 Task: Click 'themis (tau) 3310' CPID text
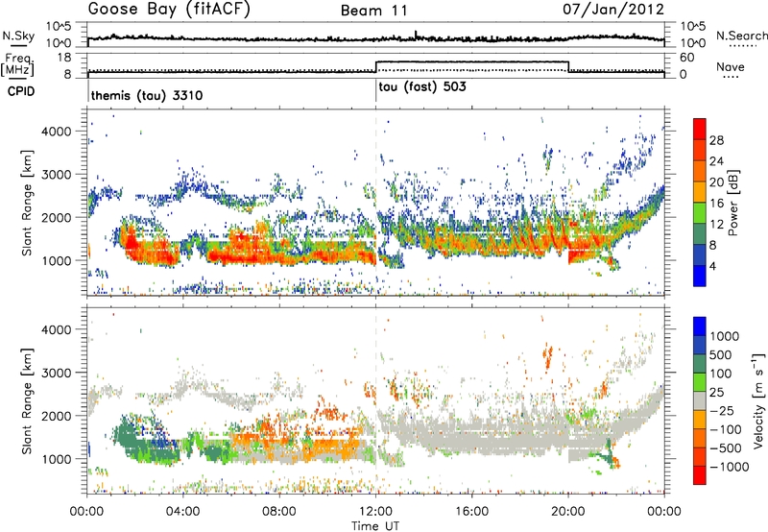[147, 95]
